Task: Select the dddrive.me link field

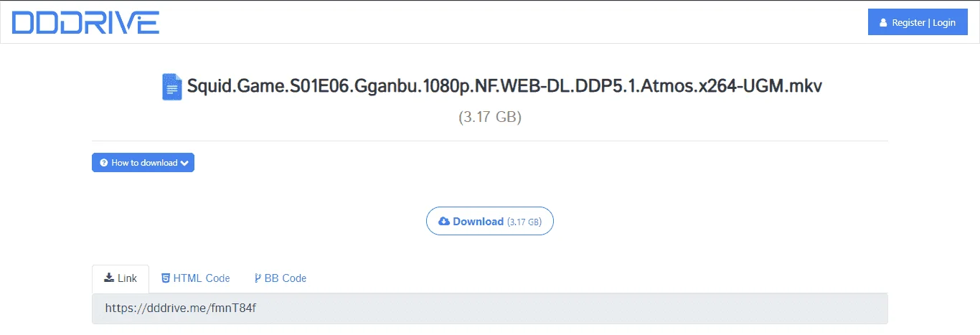Action: coord(490,308)
